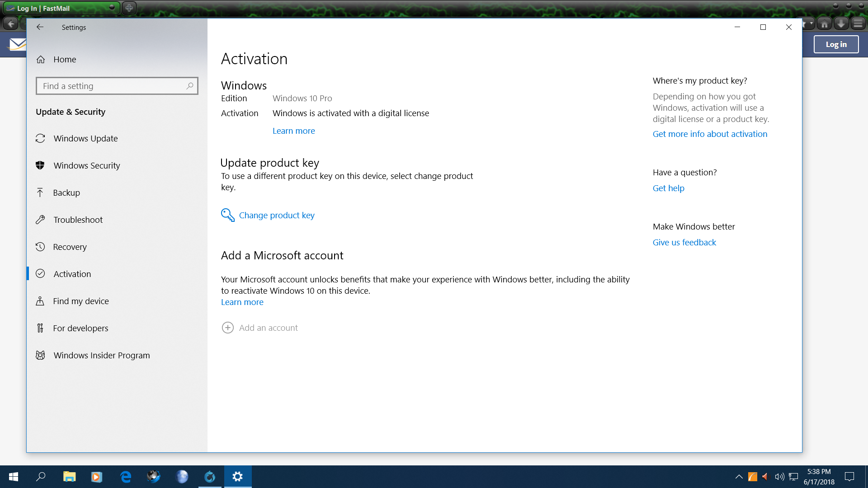This screenshot has height=488, width=868.
Task: Open Home in the Settings sidebar
Action: click(x=65, y=60)
